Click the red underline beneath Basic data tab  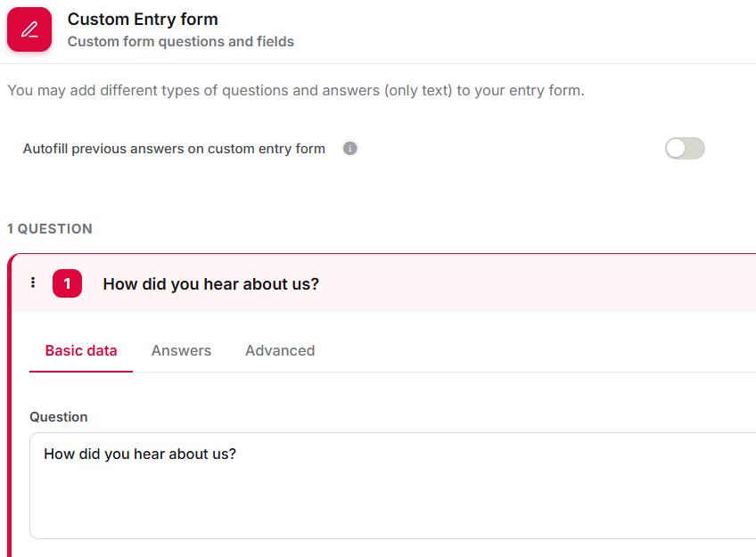point(81,371)
